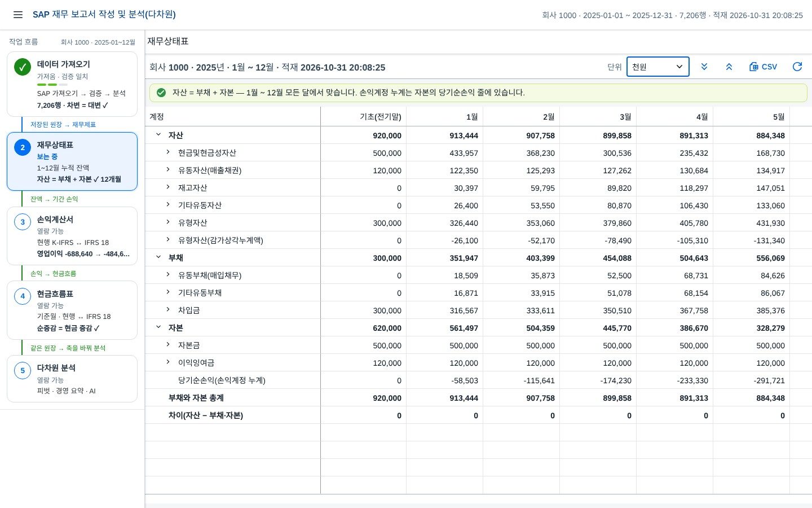Export the balance sheet as CSV

point(763,67)
